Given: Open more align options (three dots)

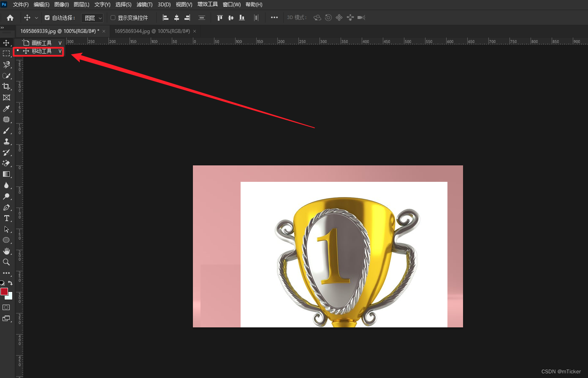Looking at the screenshot, I should pos(274,18).
